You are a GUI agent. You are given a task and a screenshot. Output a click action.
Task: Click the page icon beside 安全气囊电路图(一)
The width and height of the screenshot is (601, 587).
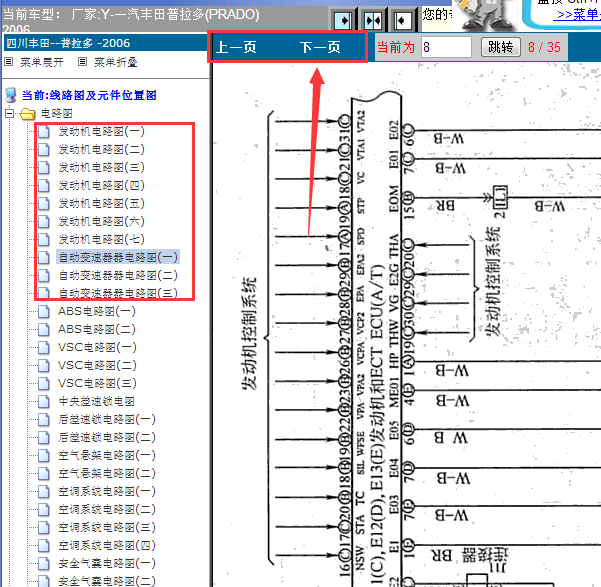coord(44,564)
